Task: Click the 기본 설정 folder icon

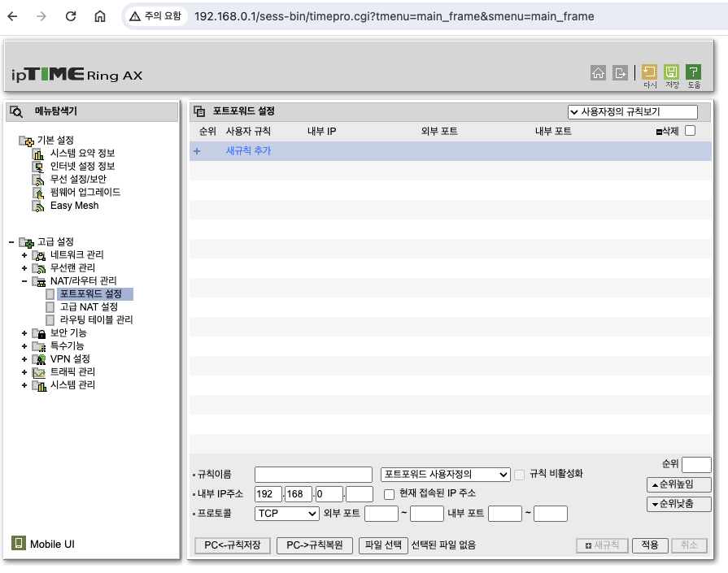Action: [27, 140]
